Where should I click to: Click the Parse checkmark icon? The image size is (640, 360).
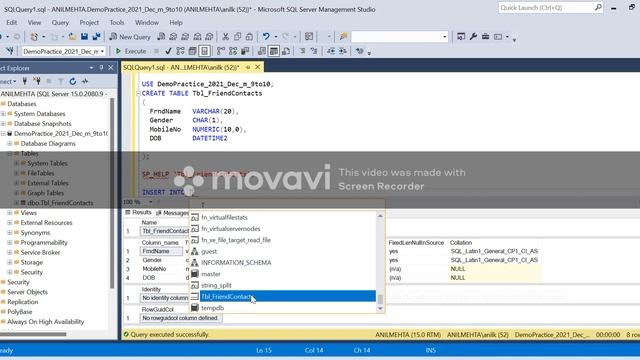pos(168,51)
